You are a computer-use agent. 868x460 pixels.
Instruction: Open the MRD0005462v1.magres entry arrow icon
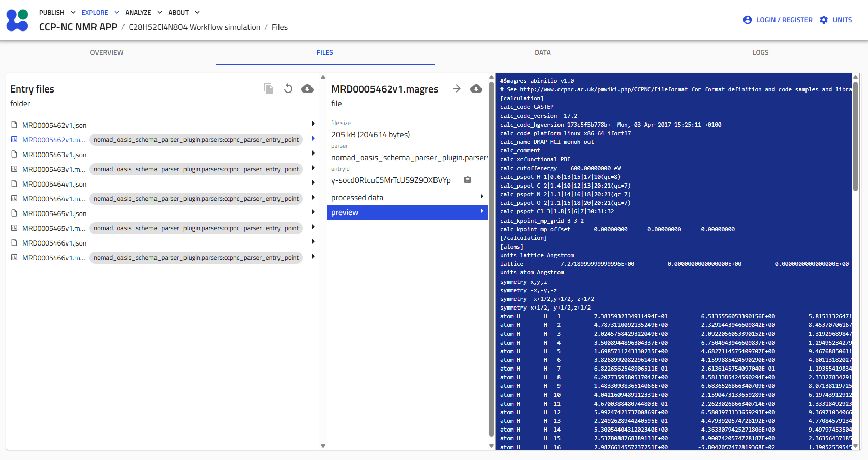click(x=457, y=89)
